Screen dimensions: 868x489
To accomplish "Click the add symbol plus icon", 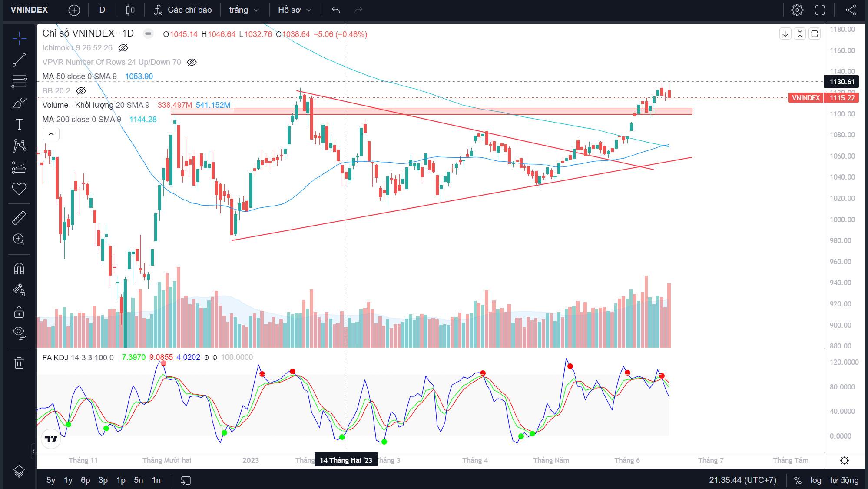I will 74,10.
